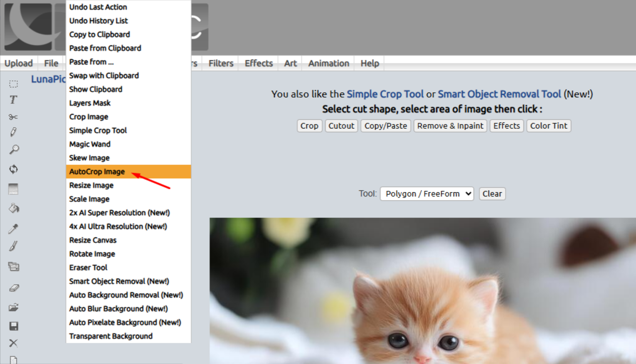Click the blank page icon in sidebar
The height and width of the screenshot is (364, 636).
[x=13, y=360]
